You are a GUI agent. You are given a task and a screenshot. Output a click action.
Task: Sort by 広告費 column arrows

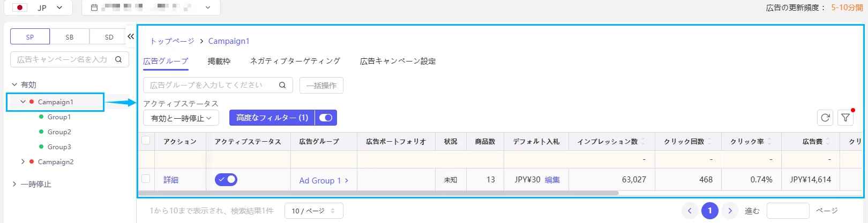coord(828,142)
